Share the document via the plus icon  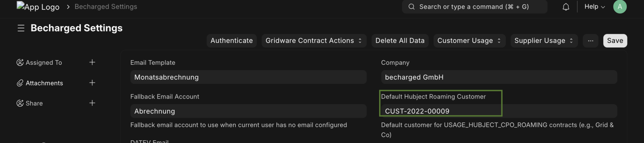(x=92, y=103)
